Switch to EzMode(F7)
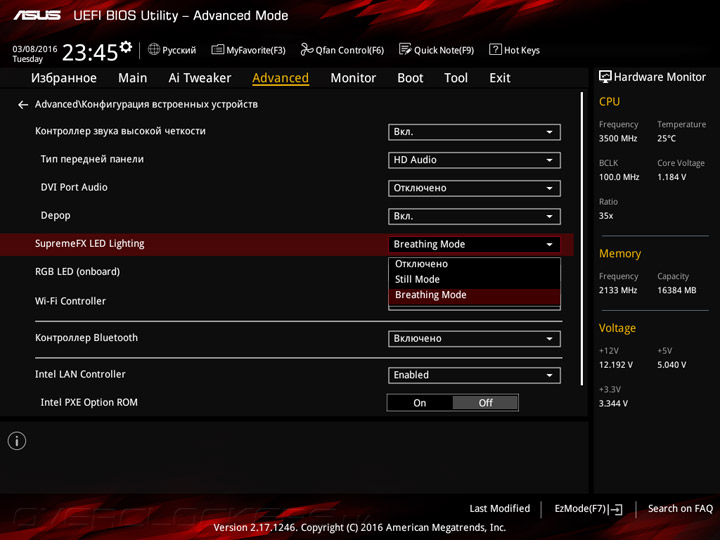The height and width of the screenshot is (540, 720). click(x=588, y=509)
